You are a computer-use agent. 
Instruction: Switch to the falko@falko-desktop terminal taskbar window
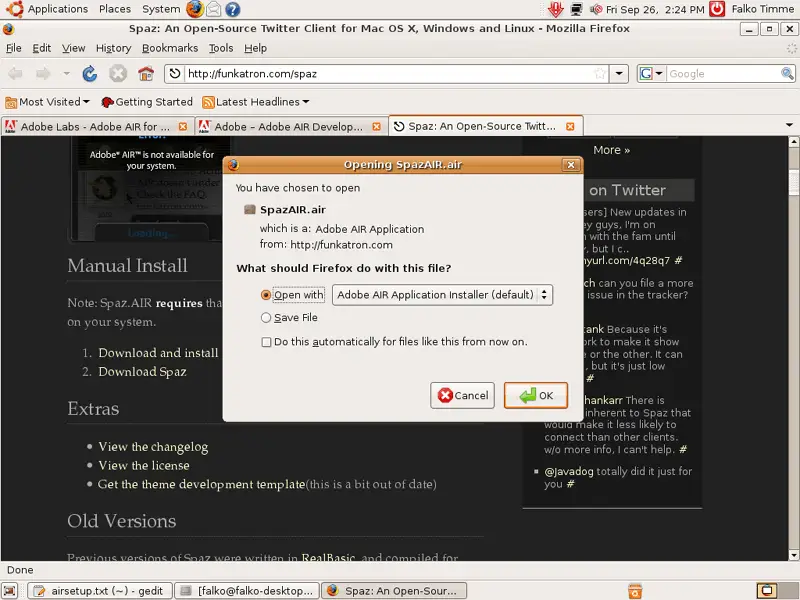click(247, 591)
